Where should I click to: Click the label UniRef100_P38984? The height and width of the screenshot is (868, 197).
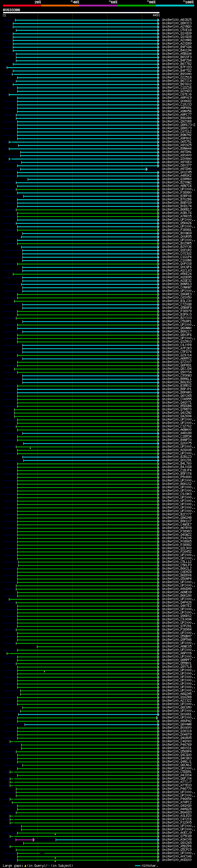coord(177,629)
